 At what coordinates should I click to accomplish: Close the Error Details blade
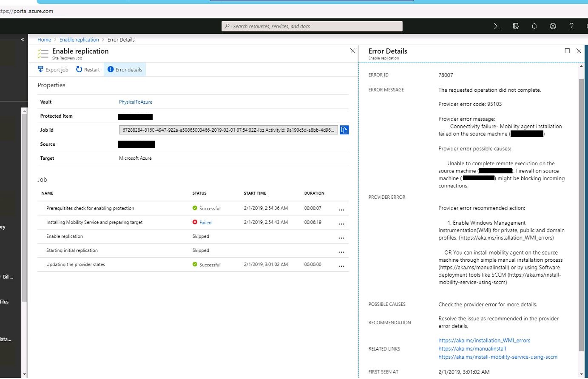tap(579, 51)
